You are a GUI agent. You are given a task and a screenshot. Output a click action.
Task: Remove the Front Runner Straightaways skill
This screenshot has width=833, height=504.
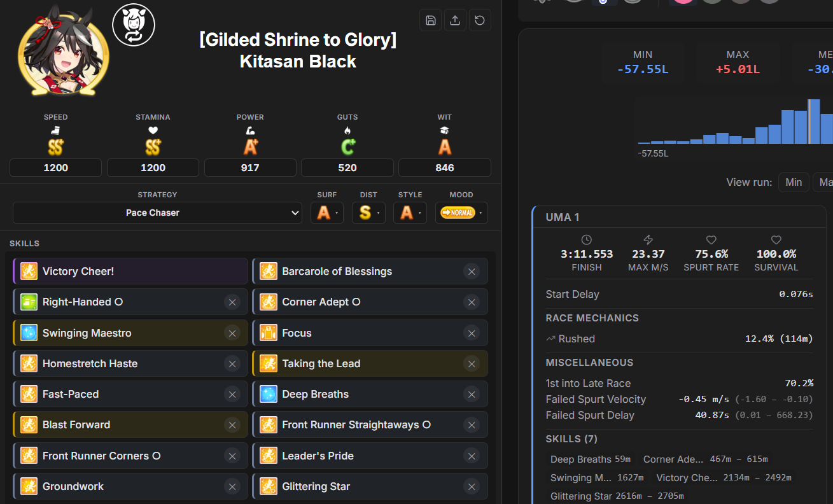point(472,425)
